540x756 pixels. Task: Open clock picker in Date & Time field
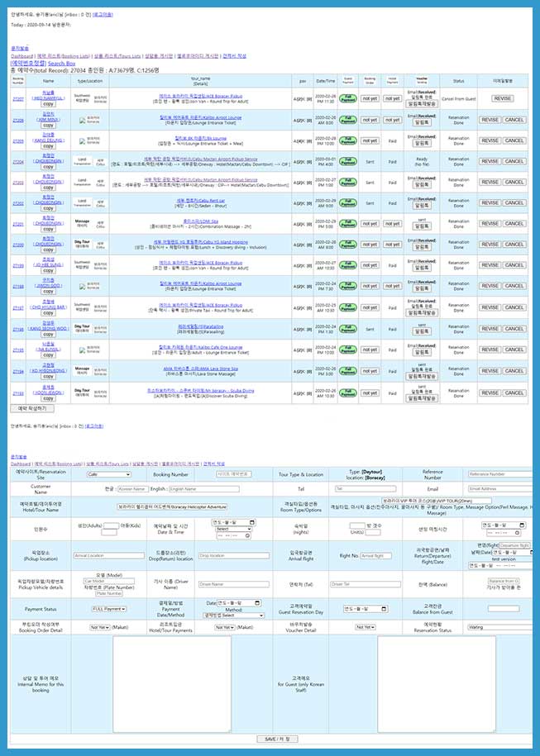coord(247,535)
